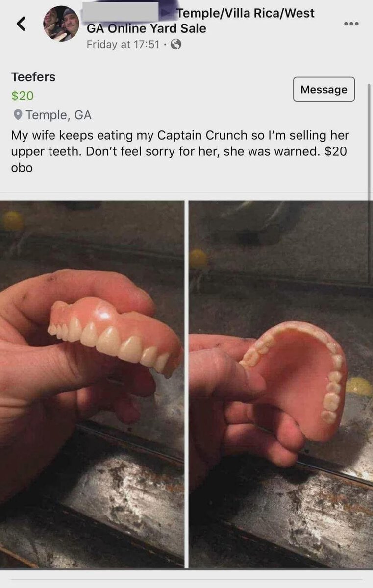Click the Message button
This screenshot has height=588, width=373.
click(x=323, y=90)
